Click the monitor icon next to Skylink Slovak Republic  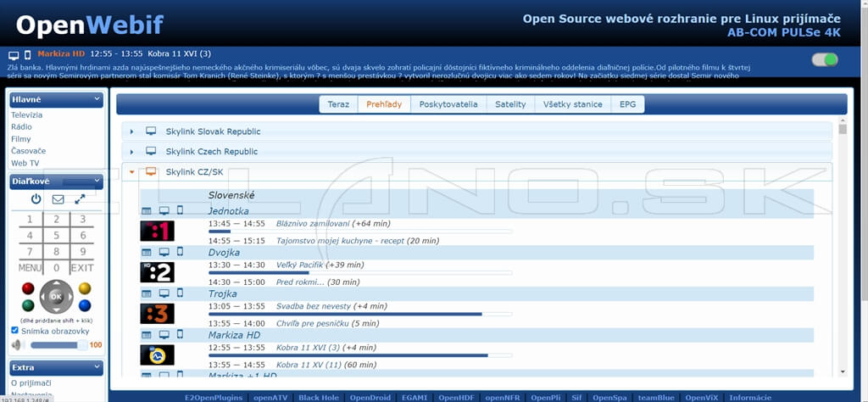click(151, 131)
